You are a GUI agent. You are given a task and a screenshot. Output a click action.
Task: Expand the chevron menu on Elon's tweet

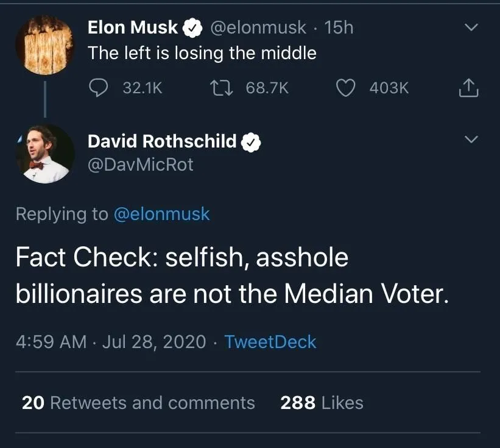click(x=470, y=27)
